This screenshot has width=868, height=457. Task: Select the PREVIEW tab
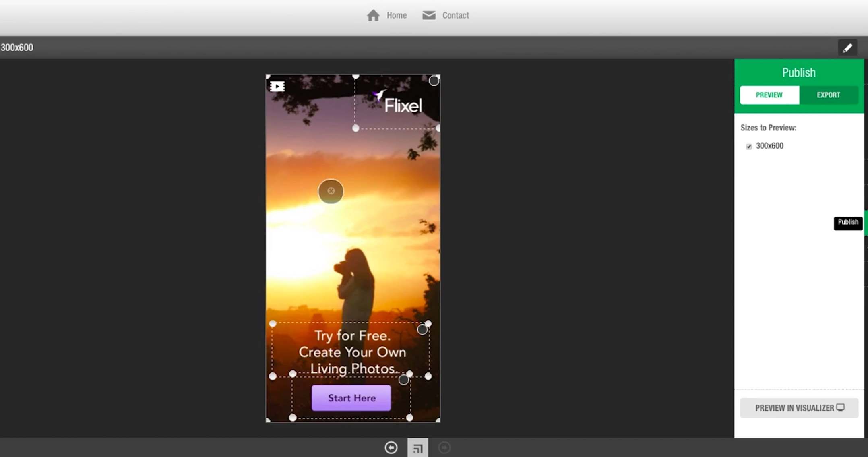click(x=769, y=95)
